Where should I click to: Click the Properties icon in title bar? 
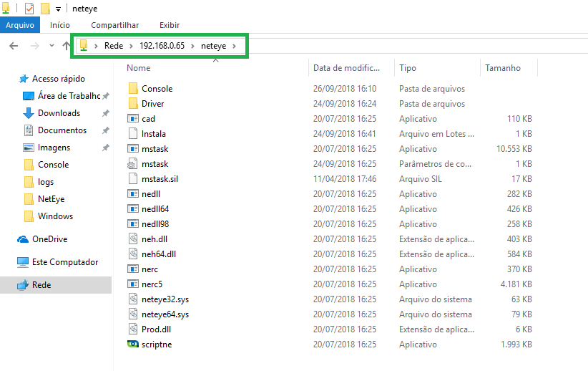point(29,9)
